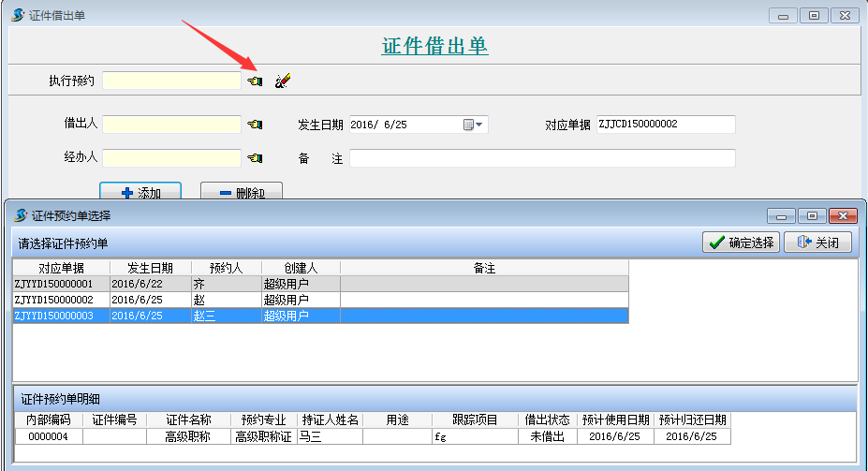Click the 借出状态 column header
Screen dimensions: 868x471
pos(547,419)
